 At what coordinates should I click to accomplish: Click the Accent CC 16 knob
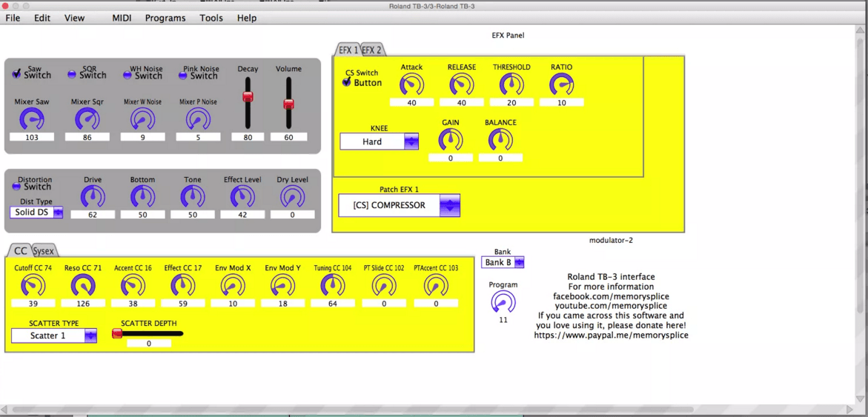[x=132, y=286]
